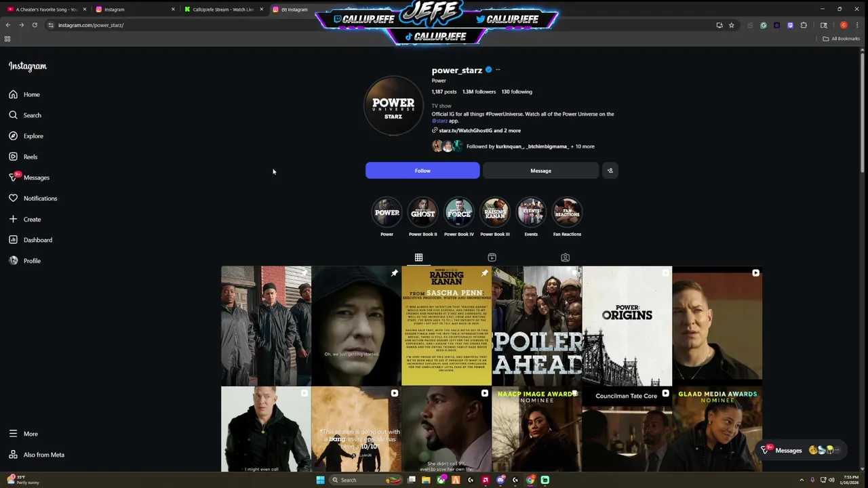The image size is (868, 488).
Task: Open the hooded man pinned post
Action: click(x=356, y=326)
